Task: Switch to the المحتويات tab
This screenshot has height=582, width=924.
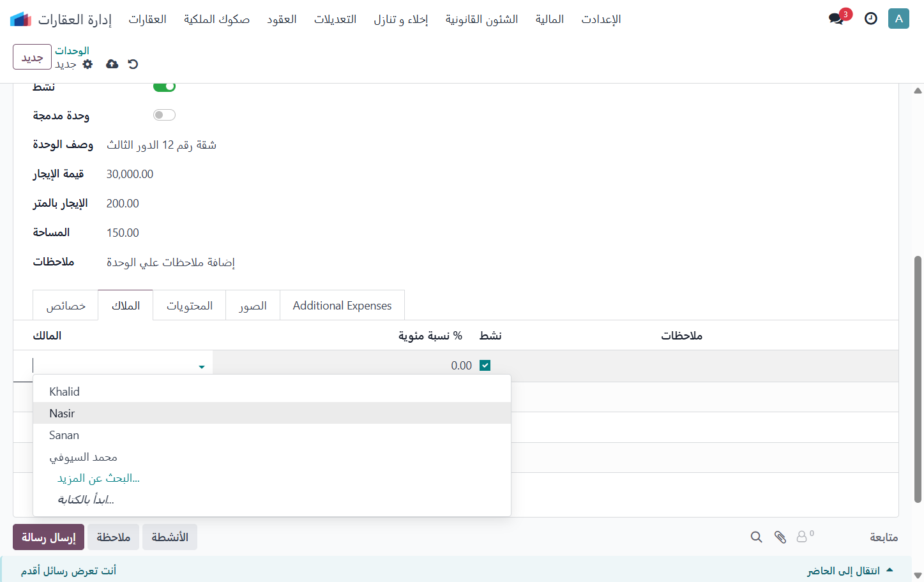Action: [x=190, y=306]
